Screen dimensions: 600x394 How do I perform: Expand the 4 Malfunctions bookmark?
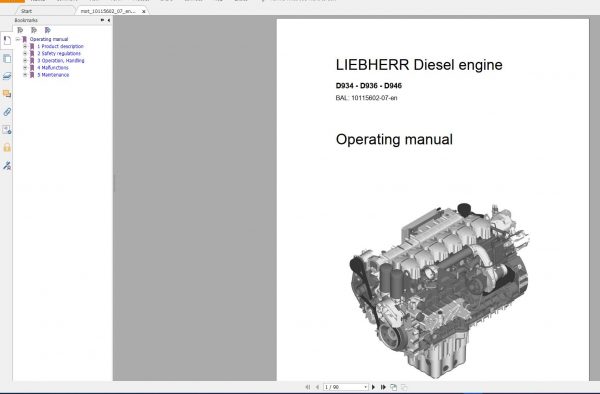click(x=25, y=68)
